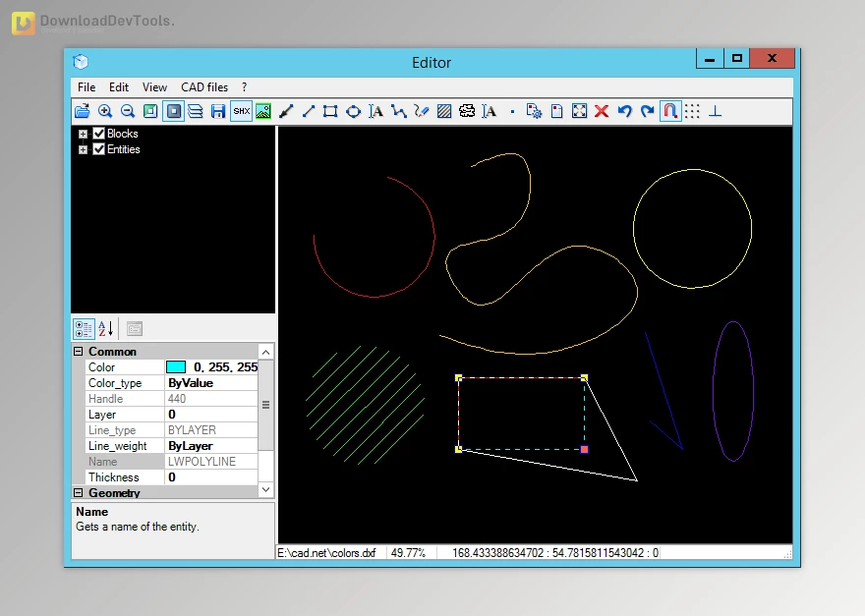This screenshot has width=865, height=616.
Task: Select the Name property row LWPOLYLINE
Action: point(172,462)
